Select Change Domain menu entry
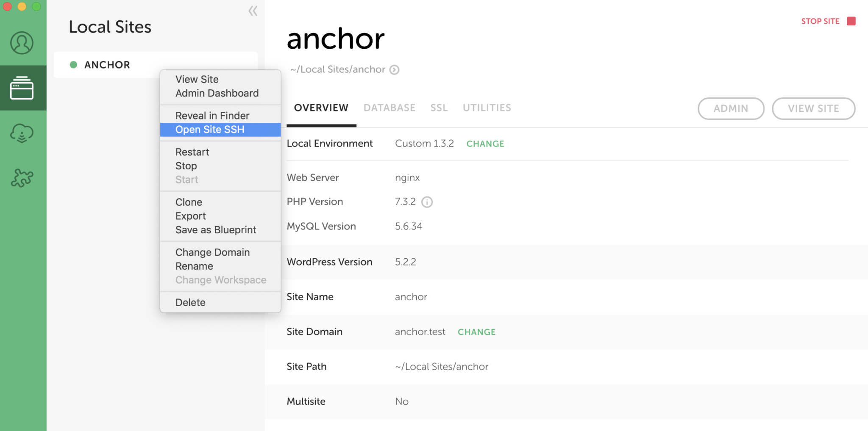The image size is (868, 431). tap(220, 252)
